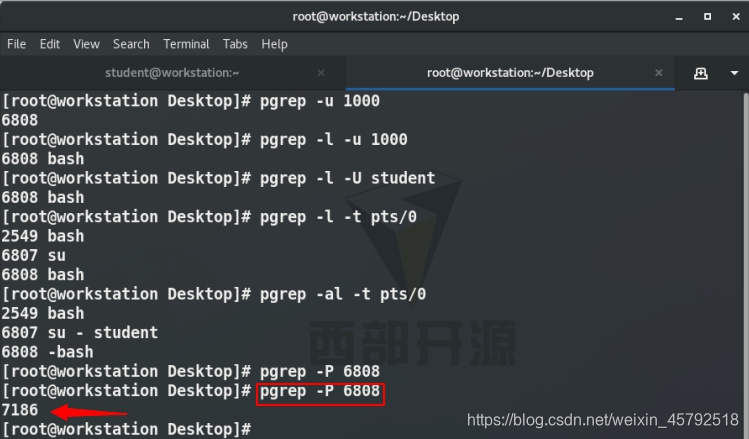
Task: Click the last empty prompt line
Action: [x=127, y=429]
